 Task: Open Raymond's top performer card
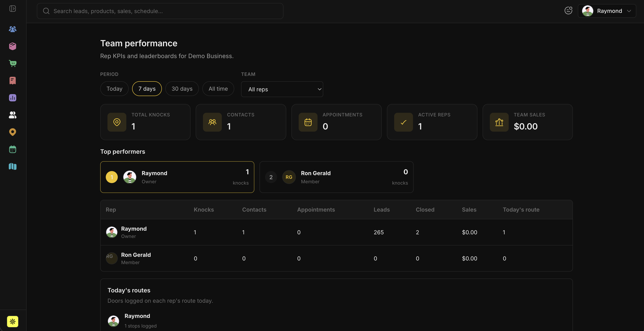pos(177,177)
